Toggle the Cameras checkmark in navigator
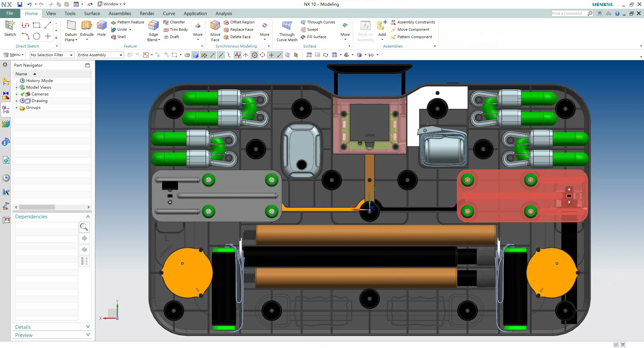644x348 pixels. [22, 94]
